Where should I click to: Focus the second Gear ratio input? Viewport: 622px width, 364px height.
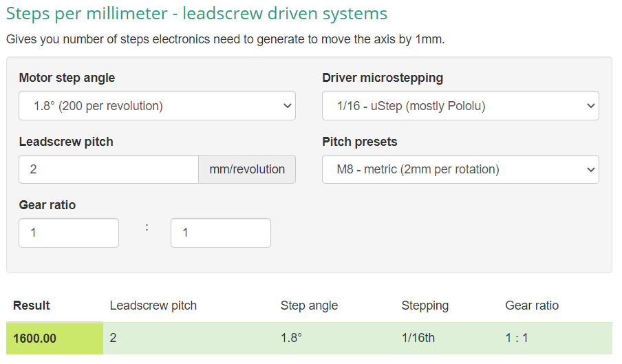pos(220,233)
